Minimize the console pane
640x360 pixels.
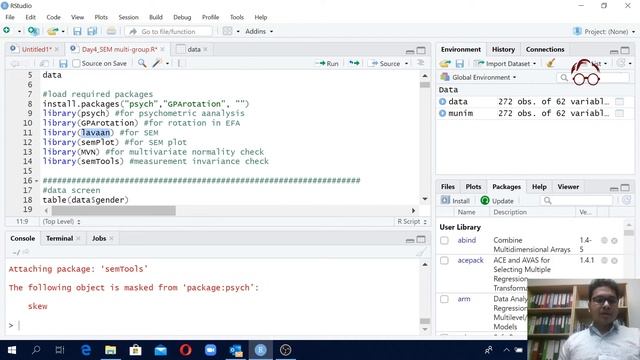tap(410, 240)
